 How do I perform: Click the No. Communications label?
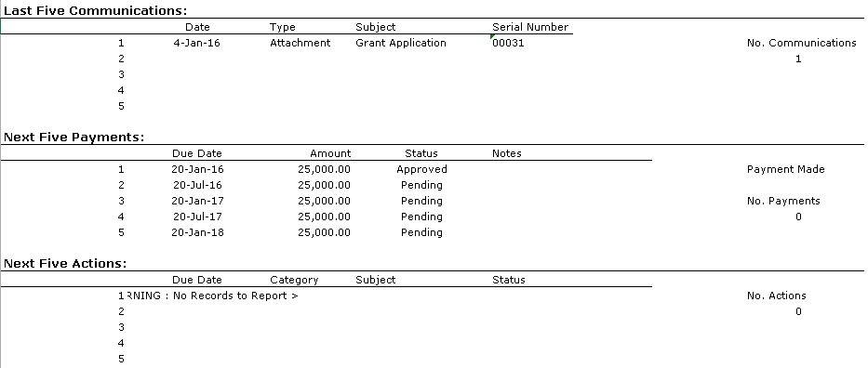pyautogui.click(x=802, y=43)
